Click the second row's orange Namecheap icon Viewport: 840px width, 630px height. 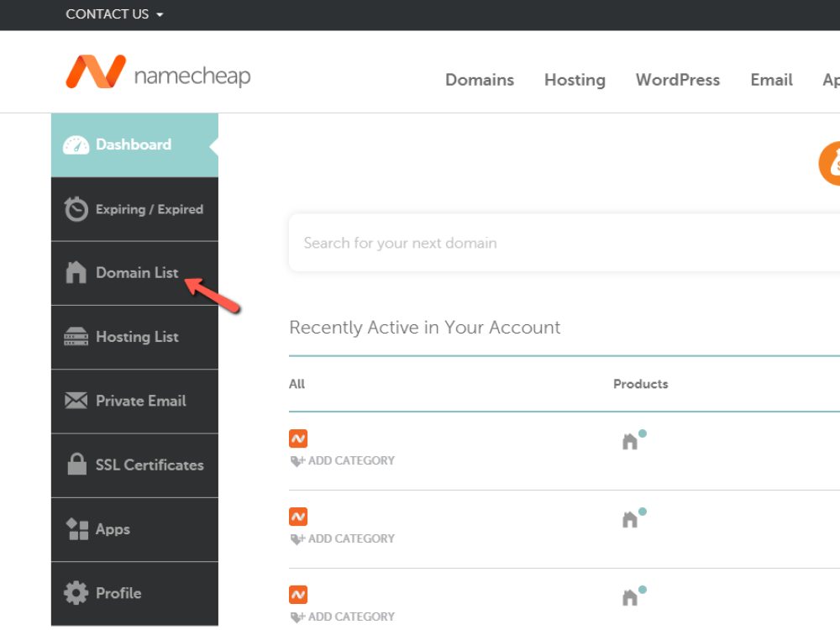pyautogui.click(x=298, y=517)
